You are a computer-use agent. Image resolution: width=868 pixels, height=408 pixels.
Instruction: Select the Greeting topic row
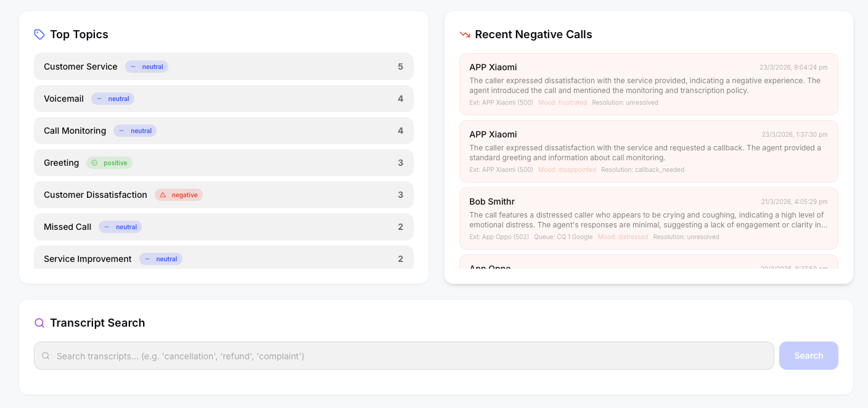point(223,163)
